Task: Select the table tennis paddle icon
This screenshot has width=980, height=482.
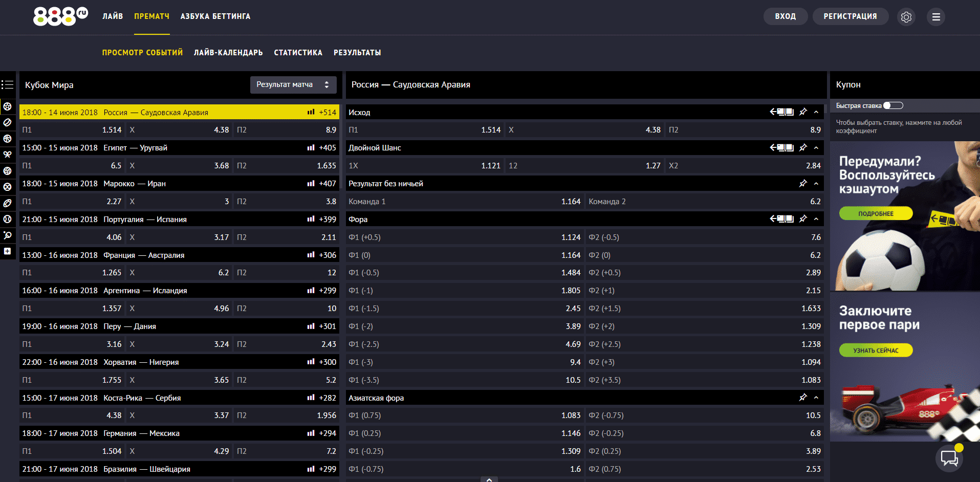Action: point(7,235)
